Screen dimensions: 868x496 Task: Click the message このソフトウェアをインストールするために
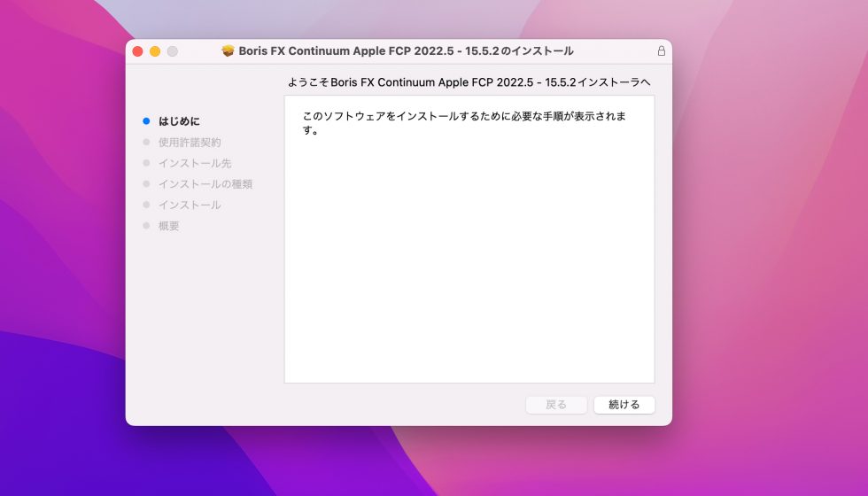coord(464,123)
